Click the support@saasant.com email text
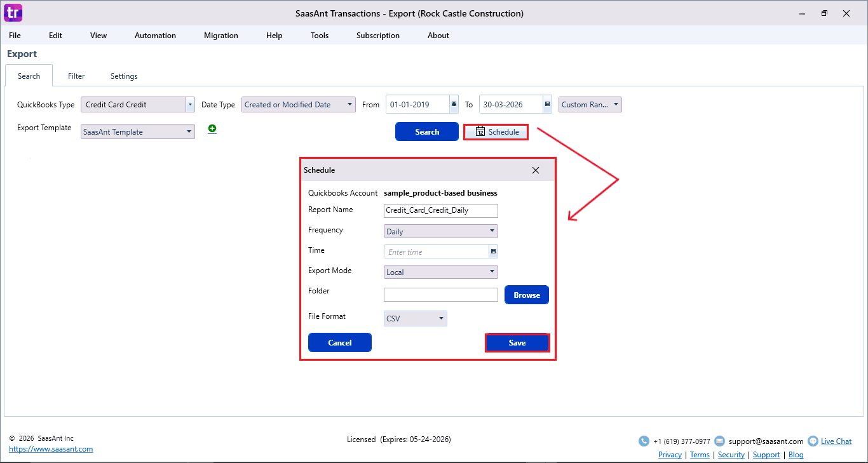The height and width of the screenshot is (463, 868). (x=766, y=441)
